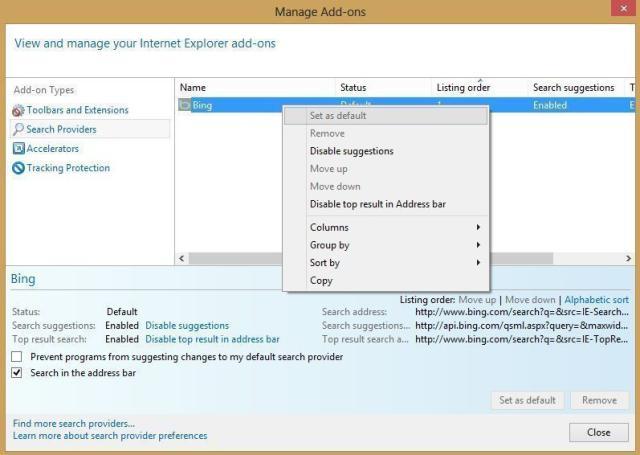The height and width of the screenshot is (455, 640).
Task: Choose Move up in context menu
Action: [386, 169]
